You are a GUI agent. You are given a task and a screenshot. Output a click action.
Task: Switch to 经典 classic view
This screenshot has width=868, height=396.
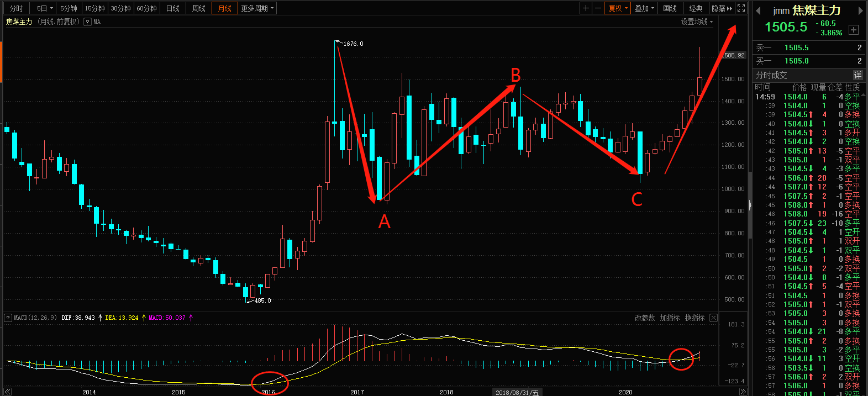pos(696,8)
